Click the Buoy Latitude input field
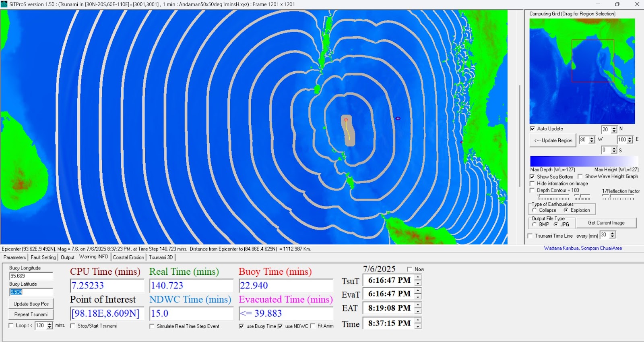Screen dimensions: 644x342 pyautogui.click(x=31, y=292)
